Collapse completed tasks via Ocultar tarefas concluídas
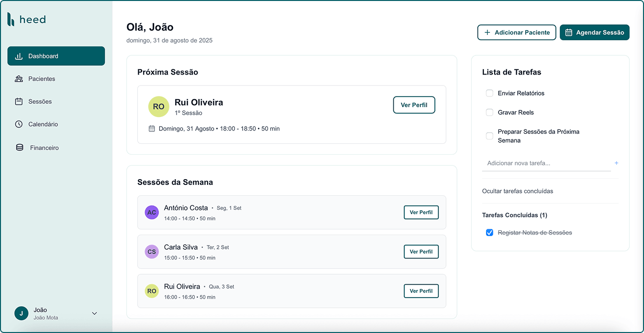 coord(517,191)
